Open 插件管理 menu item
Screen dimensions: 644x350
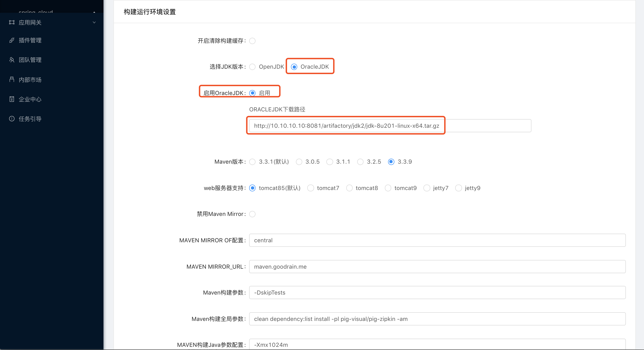pos(30,40)
